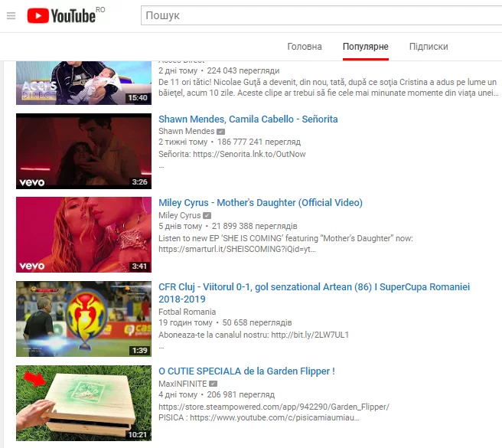The height and width of the screenshot is (448, 502).
Task: Click the 224 043 перегляди text
Action: point(243,70)
